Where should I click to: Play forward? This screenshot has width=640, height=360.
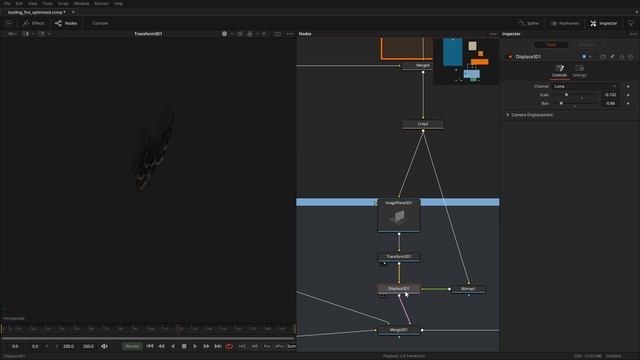(195, 346)
